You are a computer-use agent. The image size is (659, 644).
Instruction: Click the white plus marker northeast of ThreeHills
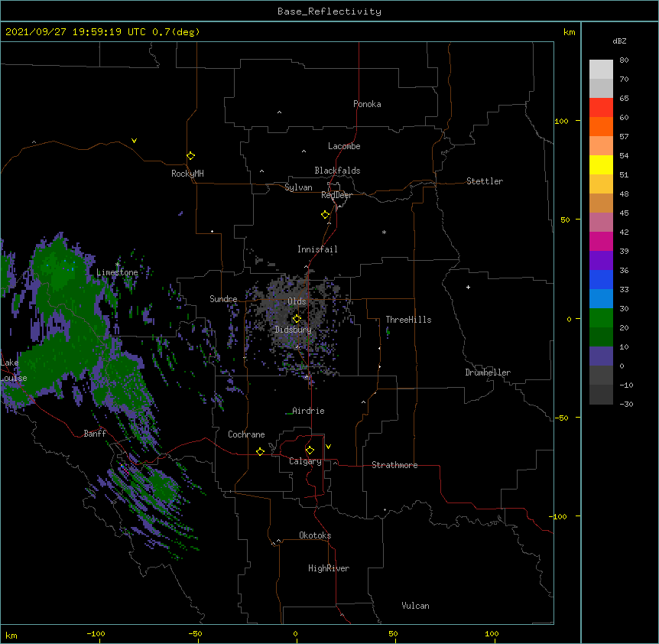point(468,287)
